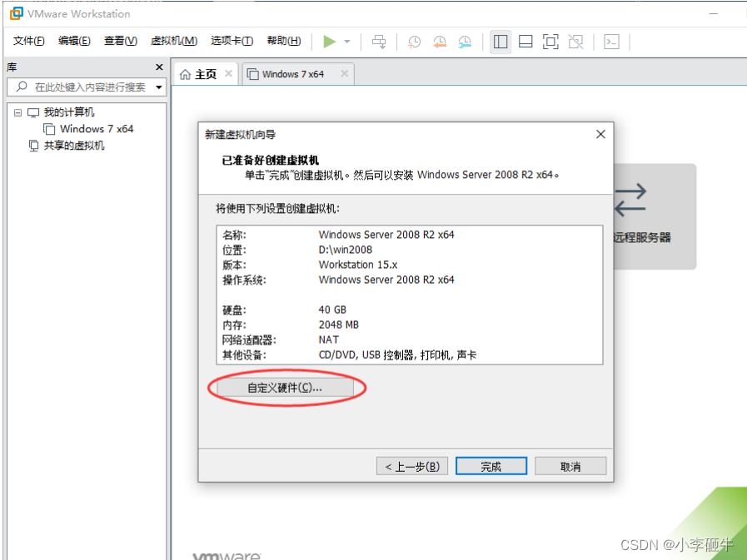Screen dimensions: 747x560
Task: Click the D:\win2008 location value
Action: coord(346,250)
